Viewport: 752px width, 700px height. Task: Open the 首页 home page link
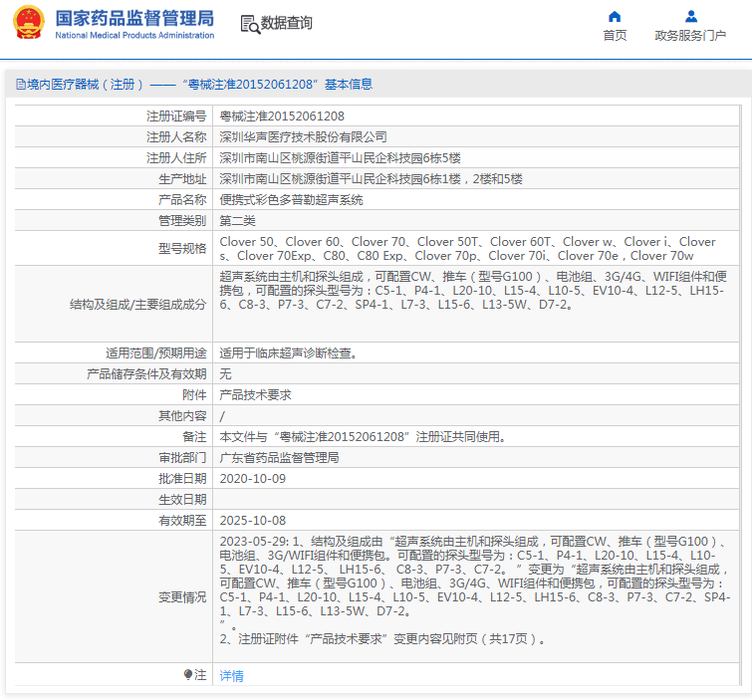[615, 36]
